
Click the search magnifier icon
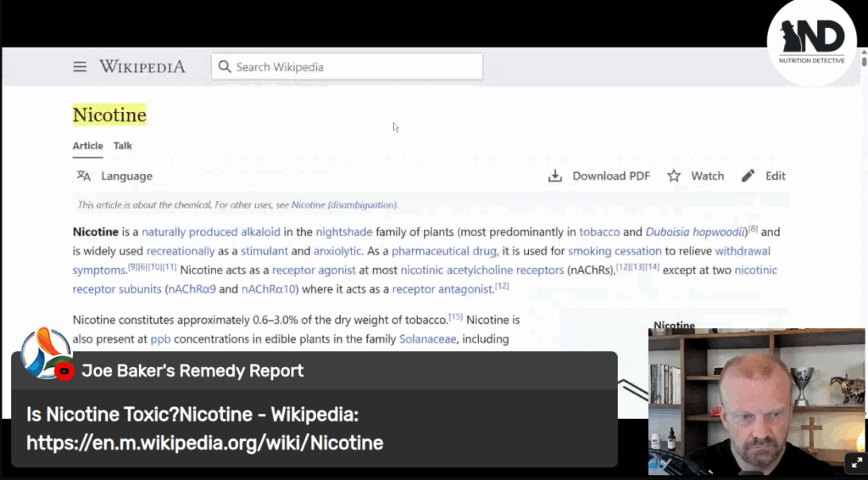224,67
